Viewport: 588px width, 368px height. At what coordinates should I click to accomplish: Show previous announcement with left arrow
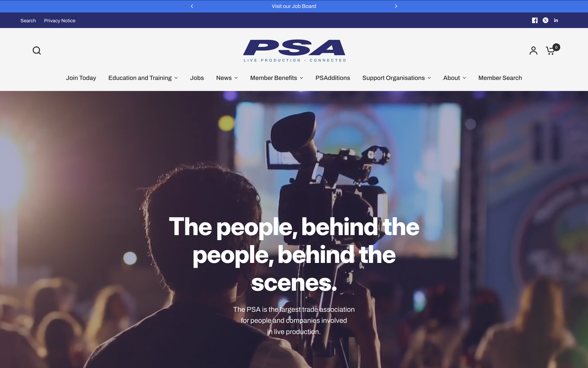coord(192,6)
